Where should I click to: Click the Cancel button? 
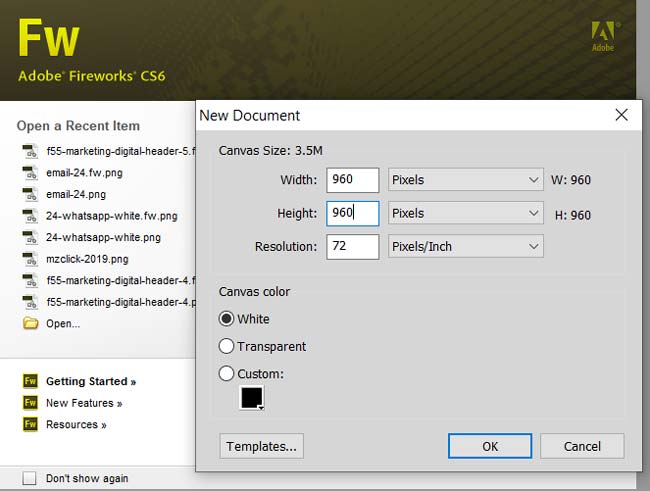582,446
